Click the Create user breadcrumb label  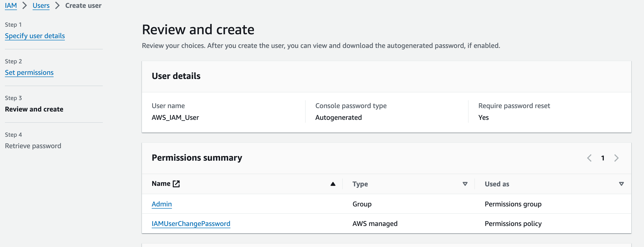(83, 5)
